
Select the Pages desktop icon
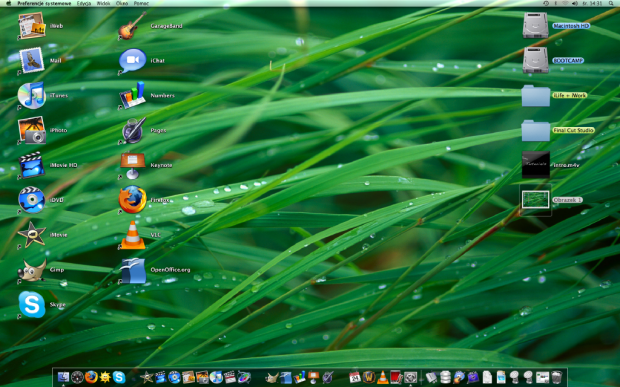click(x=132, y=130)
